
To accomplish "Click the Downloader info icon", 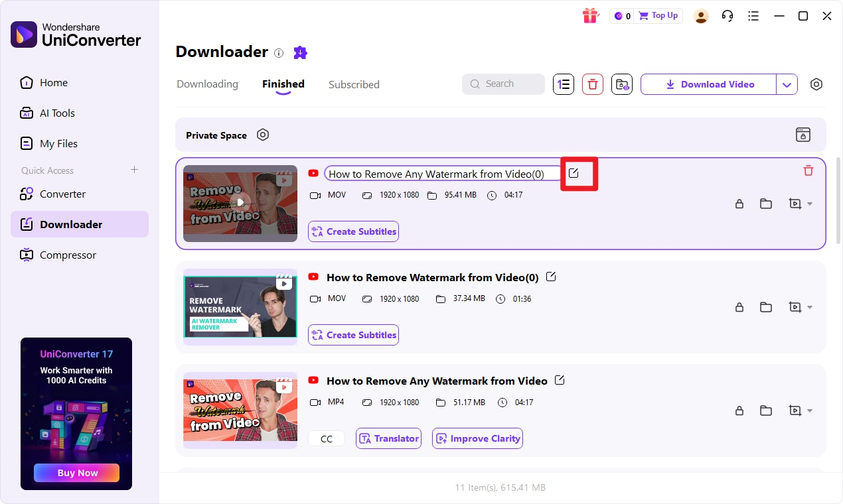I will click(279, 53).
